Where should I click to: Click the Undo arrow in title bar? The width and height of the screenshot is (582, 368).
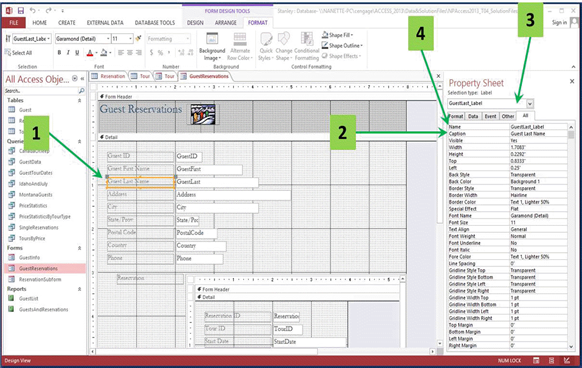tap(33, 10)
